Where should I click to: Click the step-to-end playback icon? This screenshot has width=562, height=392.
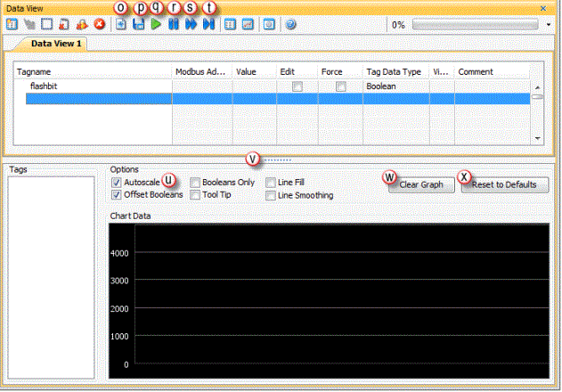click(x=208, y=25)
